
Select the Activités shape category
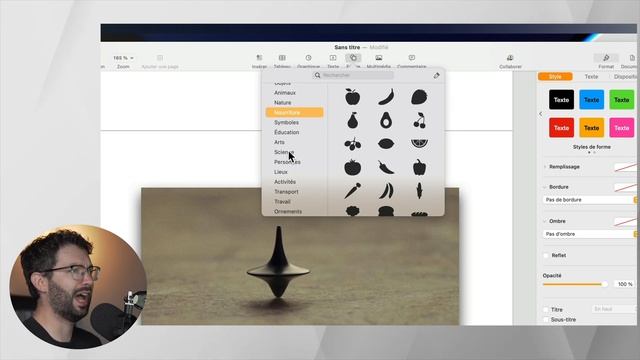click(285, 182)
